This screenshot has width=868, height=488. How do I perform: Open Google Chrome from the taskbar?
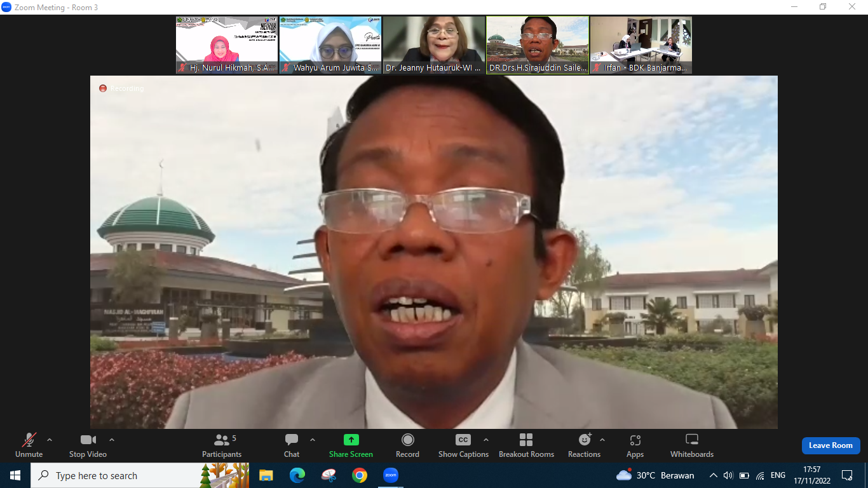click(360, 475)
